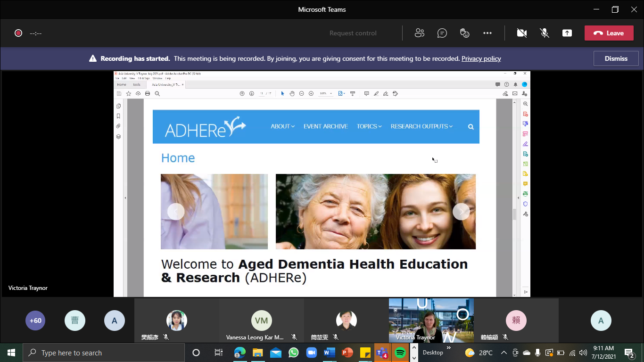Click the recording indicator icon
Screen dimensions: 644x362
(x=18, y=33)
